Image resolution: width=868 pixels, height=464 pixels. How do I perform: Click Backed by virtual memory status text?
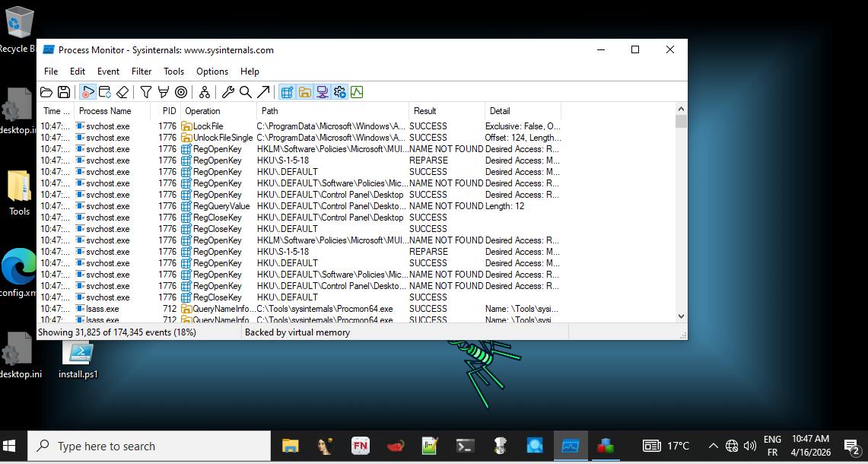[297, 332]
